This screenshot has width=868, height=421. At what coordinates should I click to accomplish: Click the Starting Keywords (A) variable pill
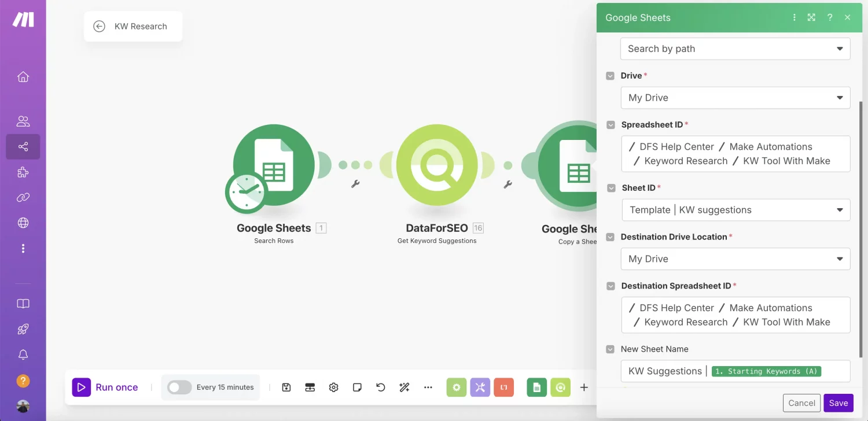click(766, 371)
